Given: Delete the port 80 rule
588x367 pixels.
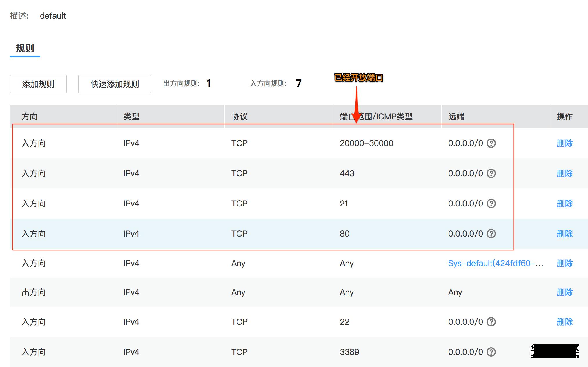Looking at the screenshot, I should tap(565, 234).
